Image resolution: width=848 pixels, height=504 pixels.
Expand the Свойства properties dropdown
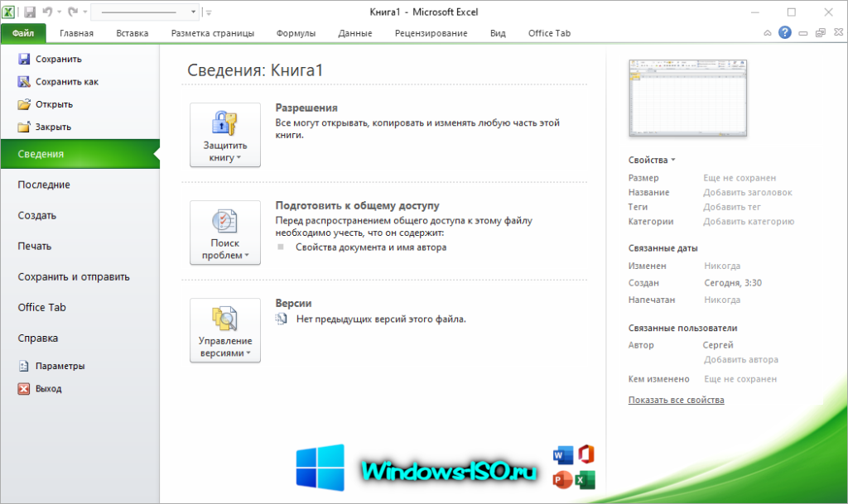pos(652,160)
